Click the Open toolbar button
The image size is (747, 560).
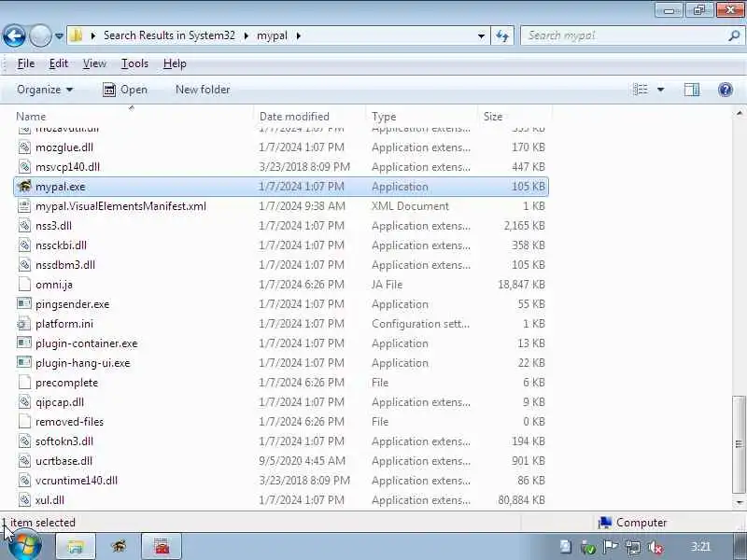tap(125, 90)
